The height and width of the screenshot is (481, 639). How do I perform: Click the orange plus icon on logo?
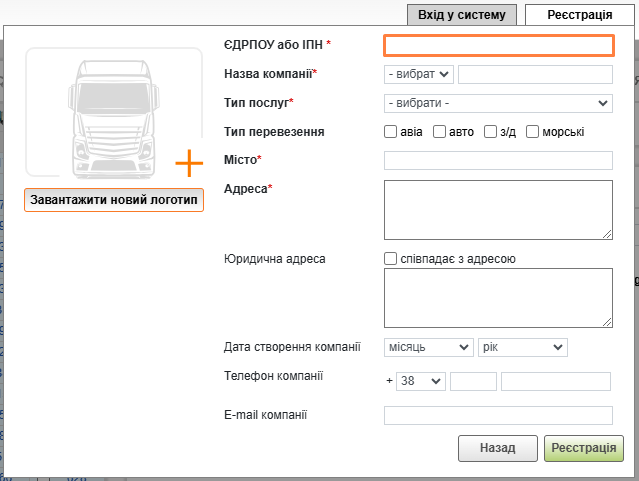(x=189, y=163)
